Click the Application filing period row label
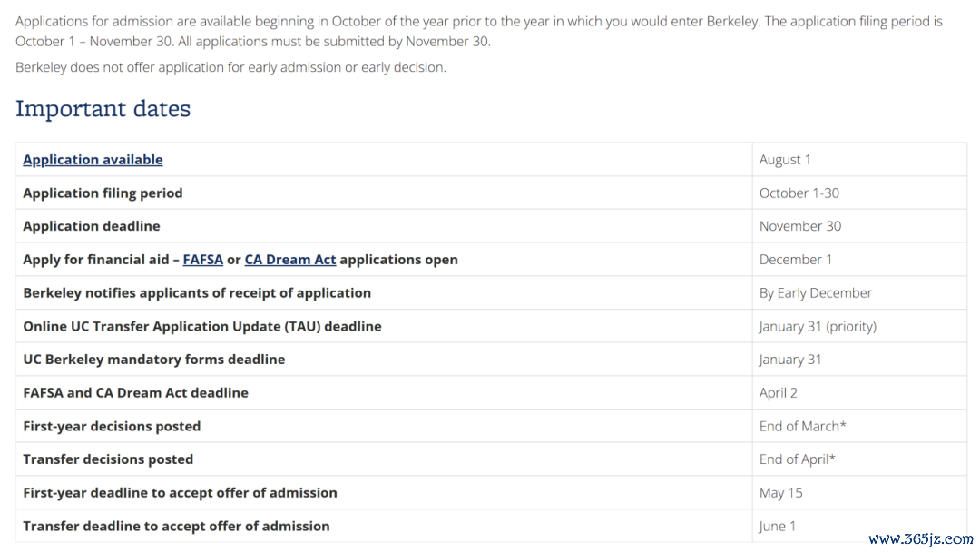 pos(103,193)
